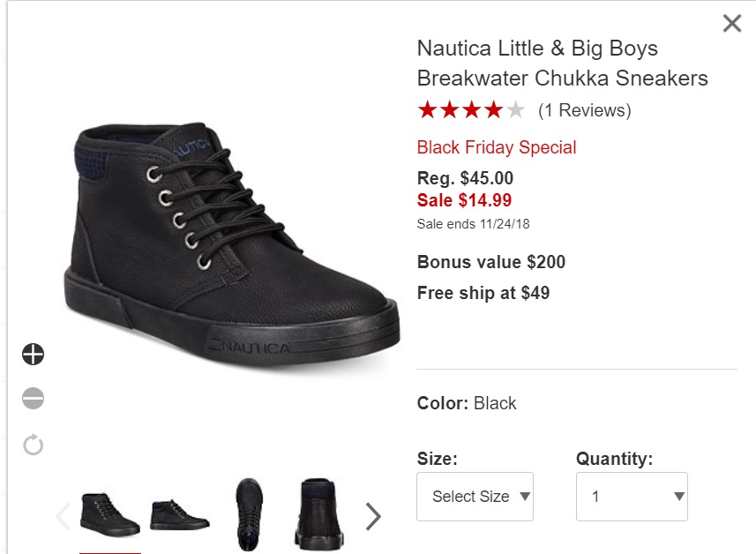Click the red star rating
The height and width of the screenshot is (554, 756).
[471, 110]
